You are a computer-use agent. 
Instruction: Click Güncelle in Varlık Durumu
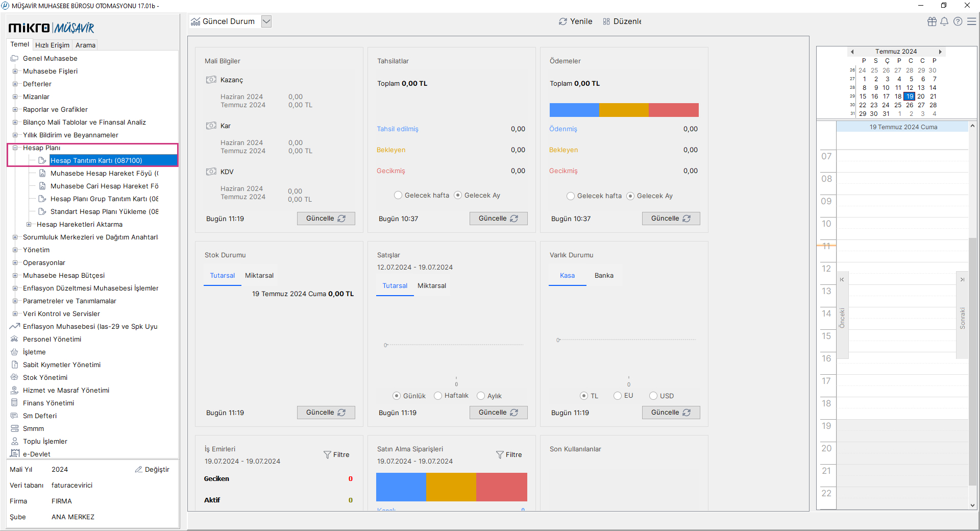pyautogui.click(x=671, y=413)
